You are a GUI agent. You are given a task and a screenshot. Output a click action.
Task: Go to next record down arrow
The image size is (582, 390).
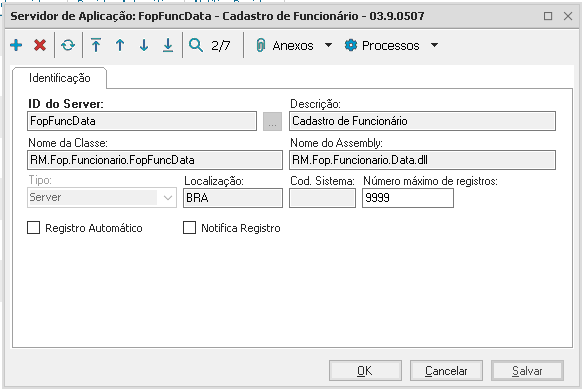point(144,45)
